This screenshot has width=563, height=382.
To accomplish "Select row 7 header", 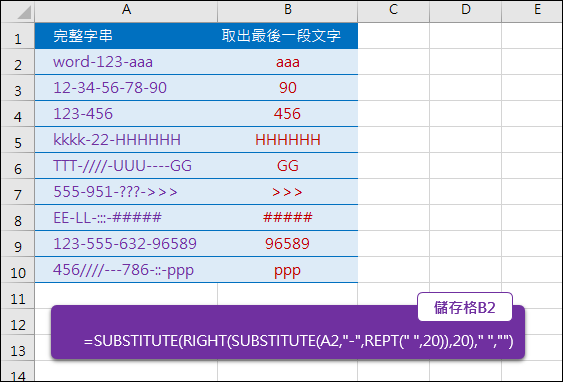I will pyautogui.click(x=18, y=192).
